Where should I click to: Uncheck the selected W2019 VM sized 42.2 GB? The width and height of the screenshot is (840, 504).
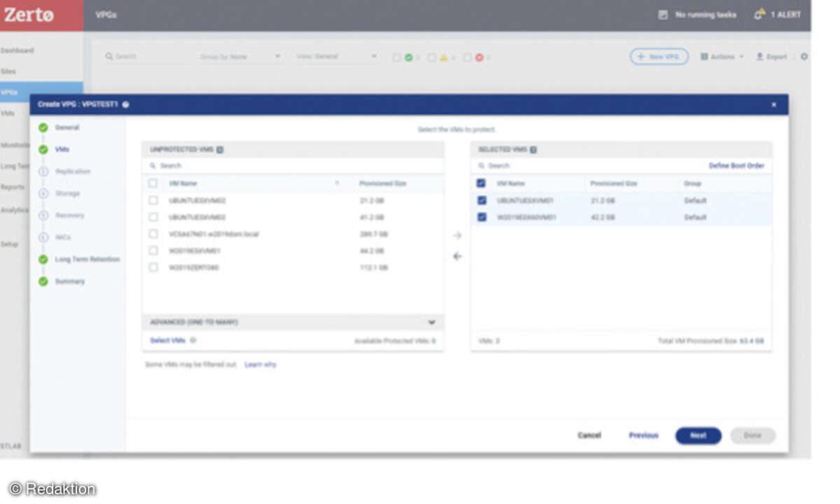click(481, 217)
